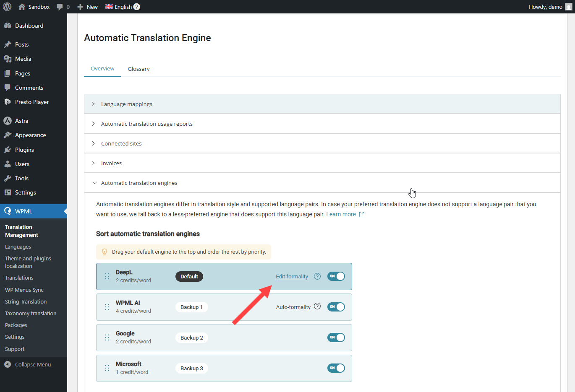This screenshot has height=392, width=575.
Task: Open WP Menus Sync
Action: [x=24, y=290]
